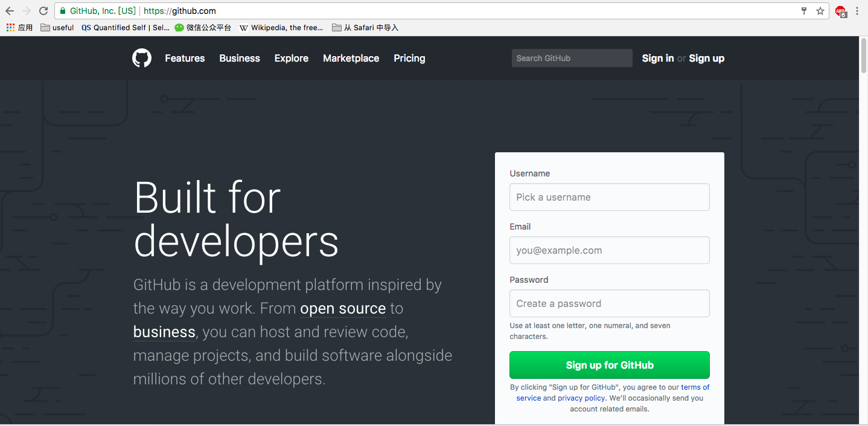Click the 'Username' field label
The width and height of the screenshot is (868, 426).
530,173
